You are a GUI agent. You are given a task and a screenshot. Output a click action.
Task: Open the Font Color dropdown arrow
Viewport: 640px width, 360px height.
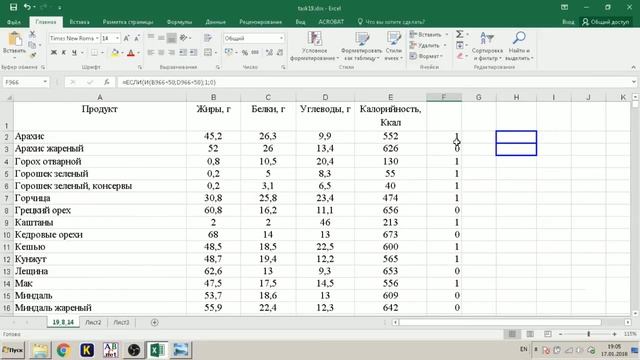coord(138,53)
